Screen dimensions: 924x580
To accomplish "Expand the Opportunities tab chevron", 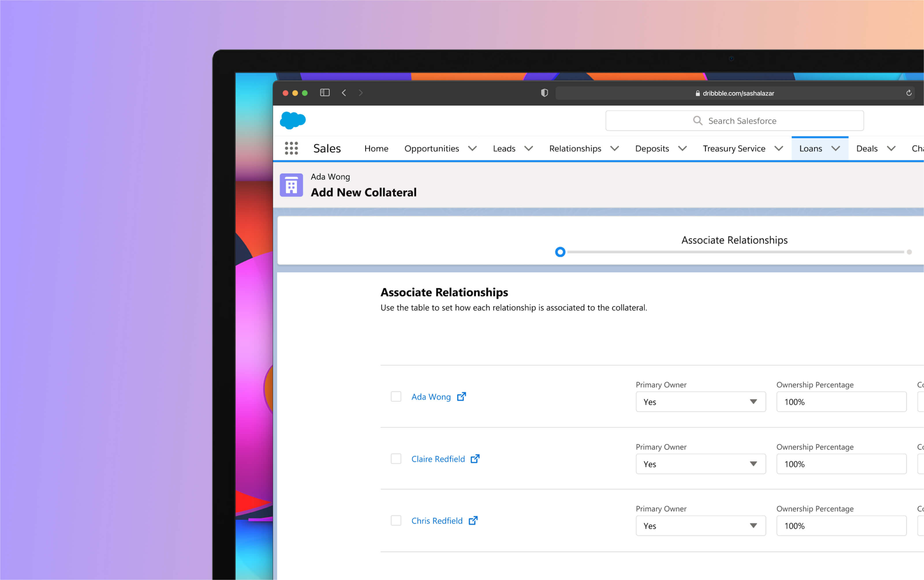I will coord(472,148).
